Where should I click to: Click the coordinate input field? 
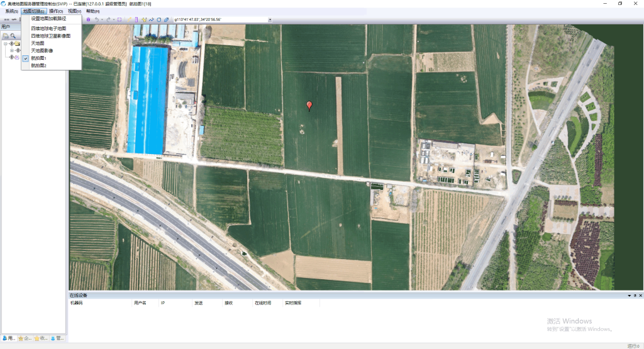click(220, 19)
